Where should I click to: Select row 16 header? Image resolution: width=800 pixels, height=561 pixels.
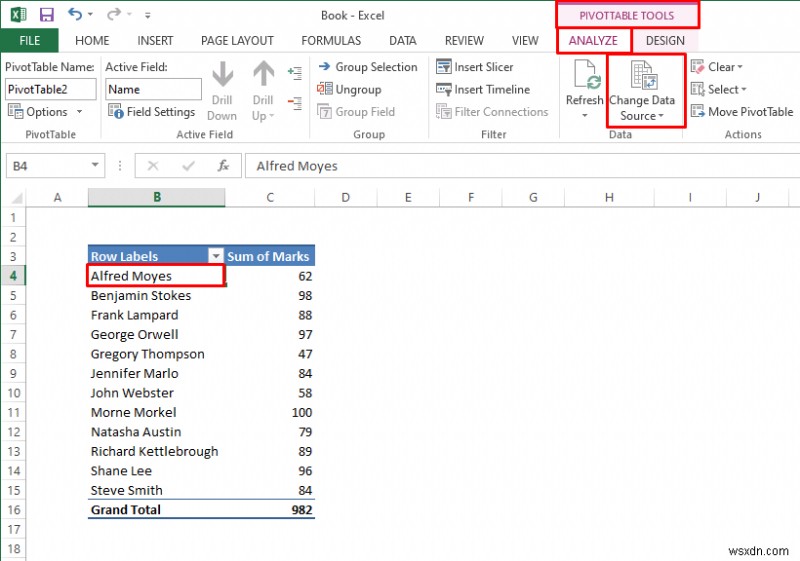13,509
